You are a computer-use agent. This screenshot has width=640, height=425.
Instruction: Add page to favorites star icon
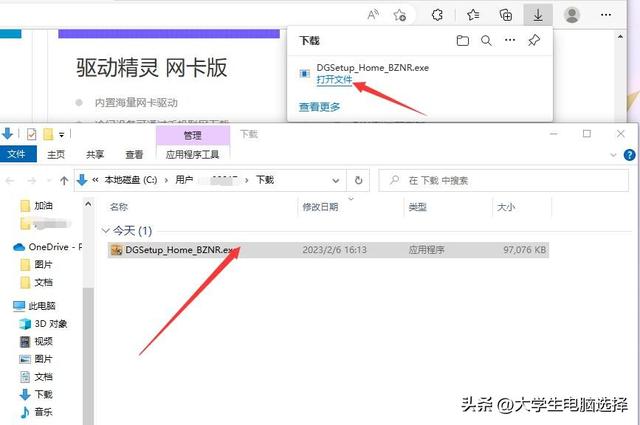tap(400, 15)
